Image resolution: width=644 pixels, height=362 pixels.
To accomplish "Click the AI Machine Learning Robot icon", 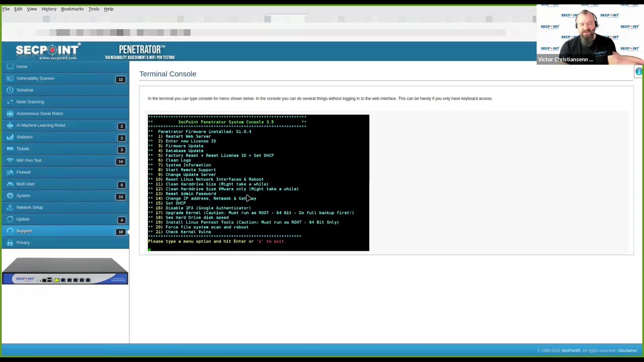I will (10, 125).
